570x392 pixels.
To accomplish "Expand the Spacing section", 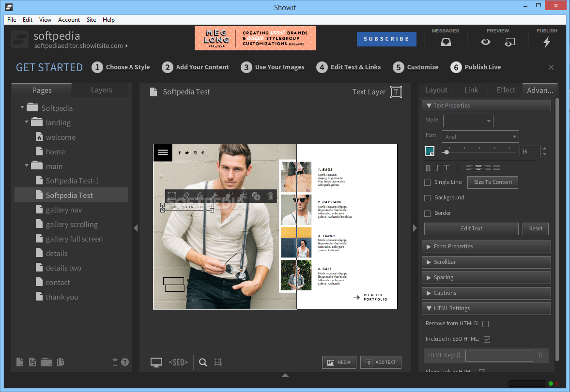I will [486, 278].
